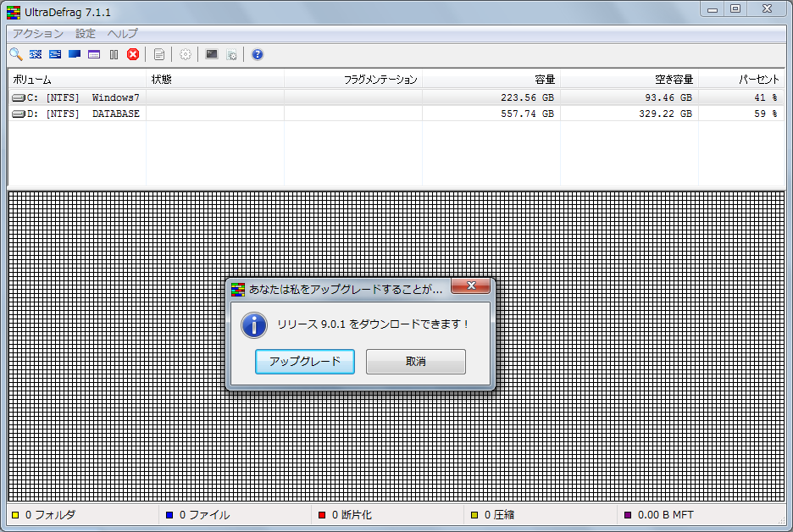Maximize the UltraDefrag window
Image resolution: width=793 pixels, height=532 pixels.
point(735,9)
